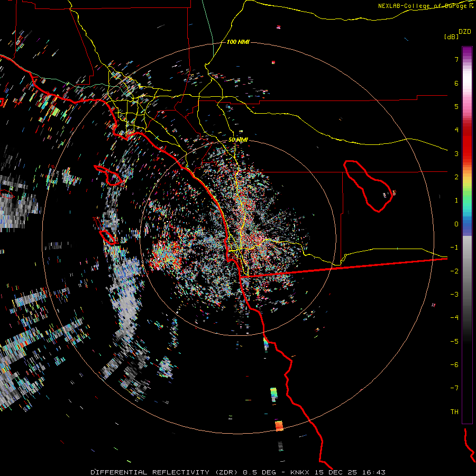
Task: Click the 3 value on the color scale
Action: [x=456, y=153]
